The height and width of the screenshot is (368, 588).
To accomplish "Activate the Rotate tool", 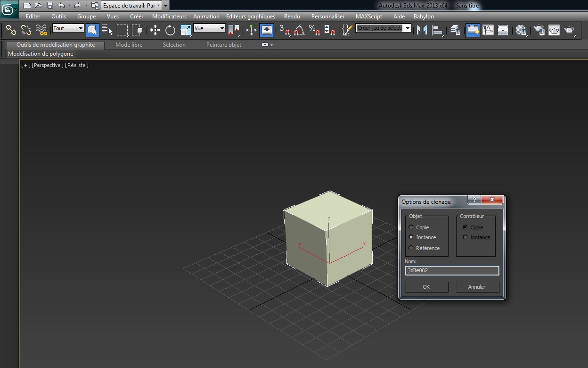I will (x=170, y=30).
